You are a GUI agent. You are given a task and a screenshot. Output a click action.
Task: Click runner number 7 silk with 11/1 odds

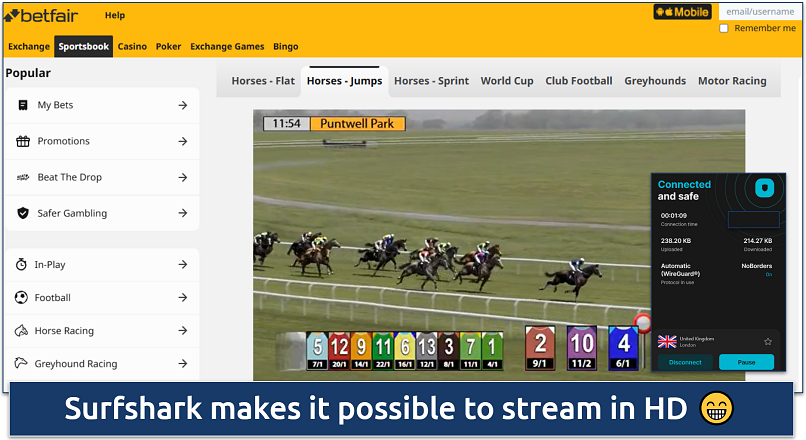tap(470, 351)
